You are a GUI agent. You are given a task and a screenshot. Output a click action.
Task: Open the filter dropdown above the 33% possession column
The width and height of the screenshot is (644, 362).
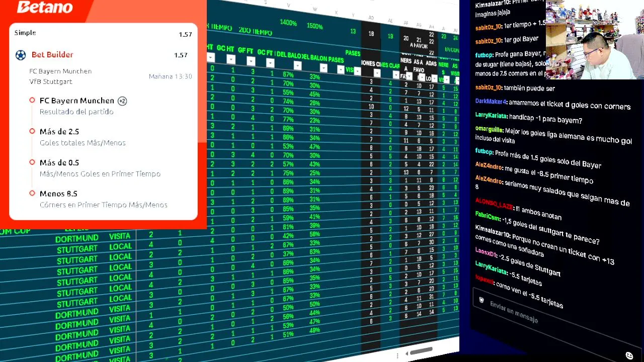(x=323, y=68)
